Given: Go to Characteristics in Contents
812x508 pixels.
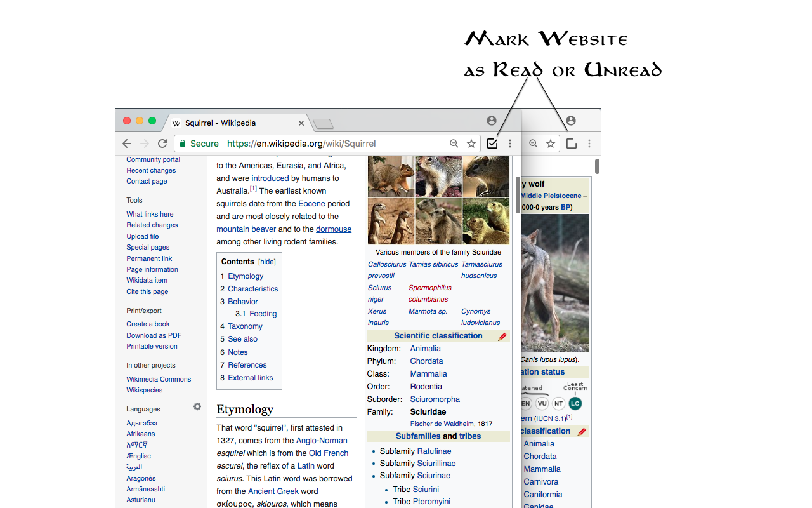Looking at the screenshot, I should (x=253, y=289).
